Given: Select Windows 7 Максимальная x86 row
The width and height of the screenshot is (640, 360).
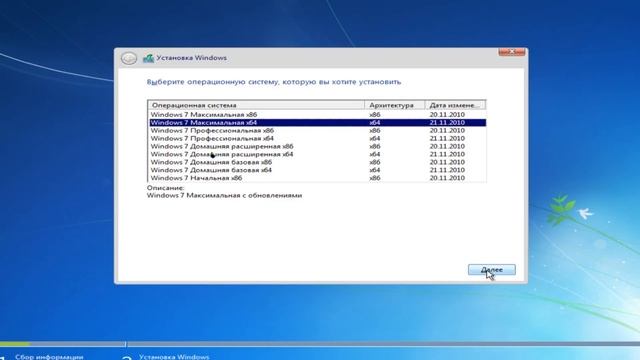Looking at the screenshot, I should point(317,115).
